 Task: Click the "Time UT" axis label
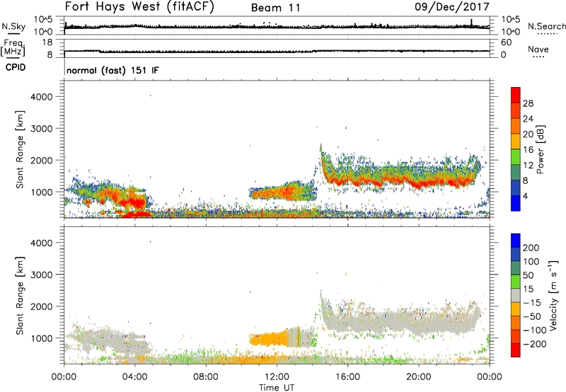pos(277,388)
